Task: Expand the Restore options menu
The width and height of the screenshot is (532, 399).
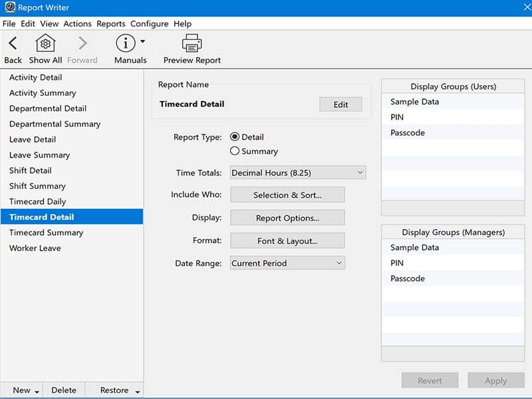Action: coord(137,391)
